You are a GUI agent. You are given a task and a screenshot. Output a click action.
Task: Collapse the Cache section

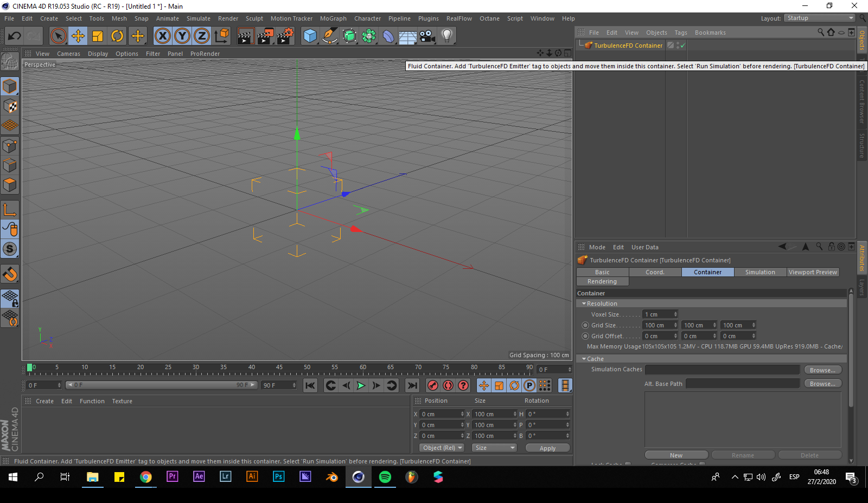584,359
